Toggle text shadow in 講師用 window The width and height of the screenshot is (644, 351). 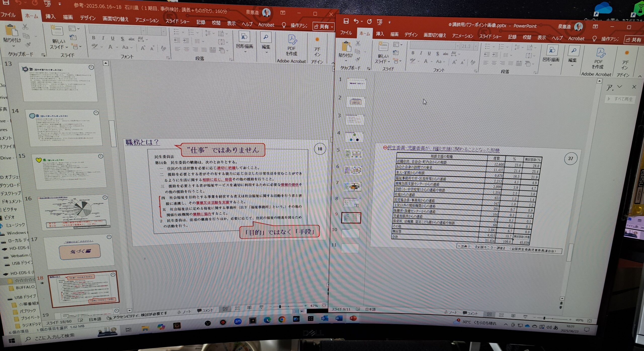438,54
